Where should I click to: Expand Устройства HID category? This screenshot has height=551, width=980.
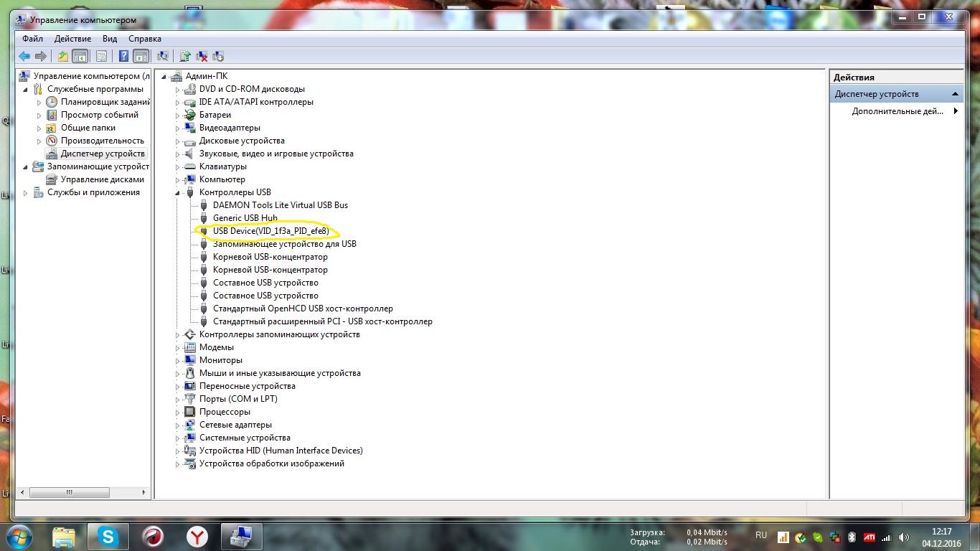pos(178,451)
